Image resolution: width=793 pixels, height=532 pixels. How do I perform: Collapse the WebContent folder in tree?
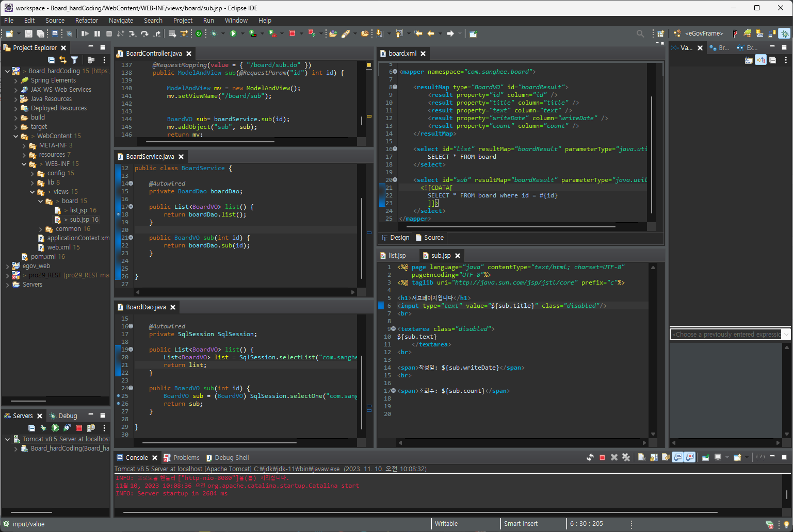point(16,136)
